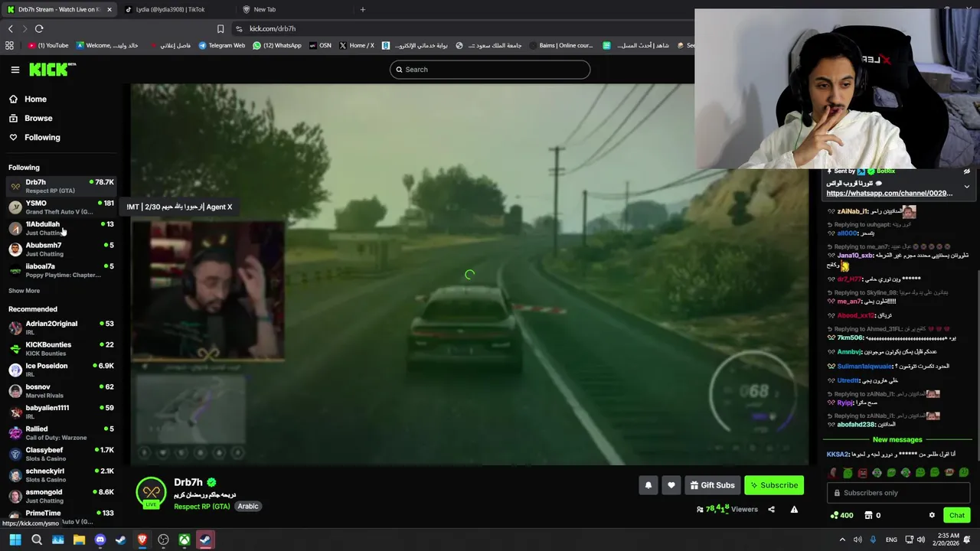Open site settings icon in address bar
This screenshot has width=980, height=551.
(x=240, y=28)
